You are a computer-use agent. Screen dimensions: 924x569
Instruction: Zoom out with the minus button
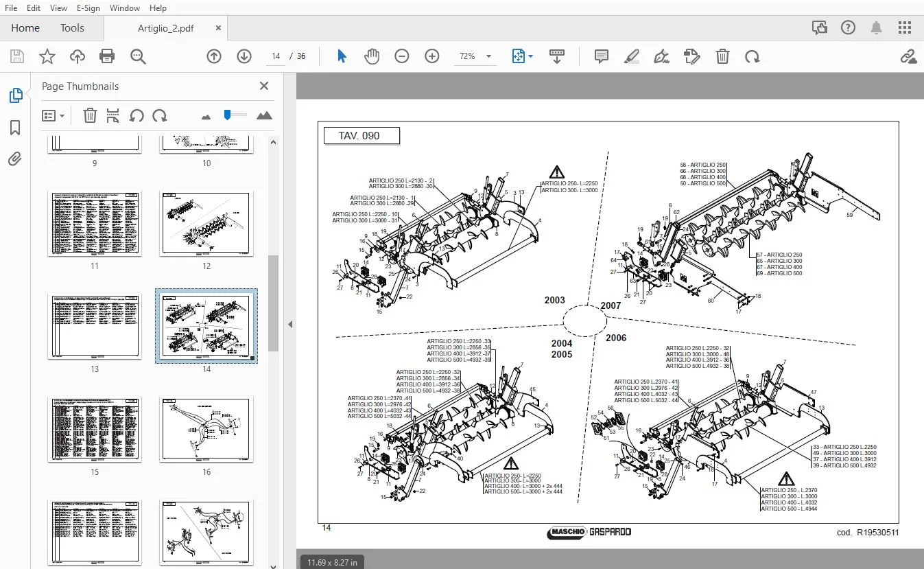[x=402, y=56]
